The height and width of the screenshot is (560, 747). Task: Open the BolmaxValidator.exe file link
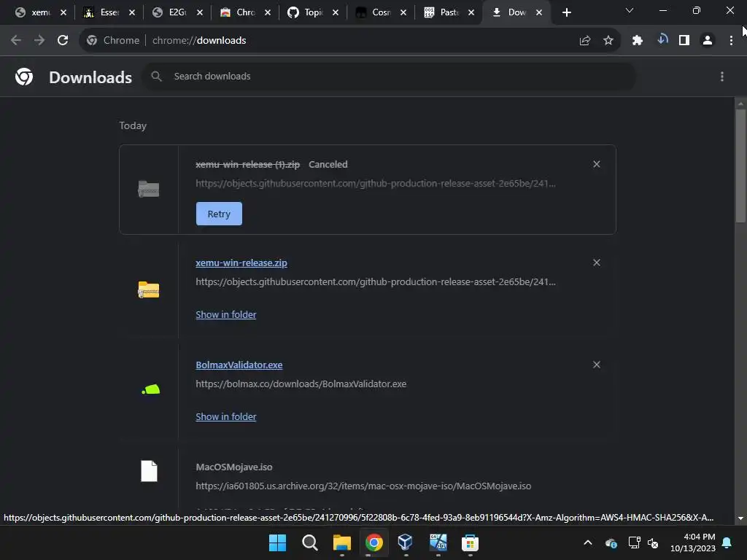click(239, 365)
